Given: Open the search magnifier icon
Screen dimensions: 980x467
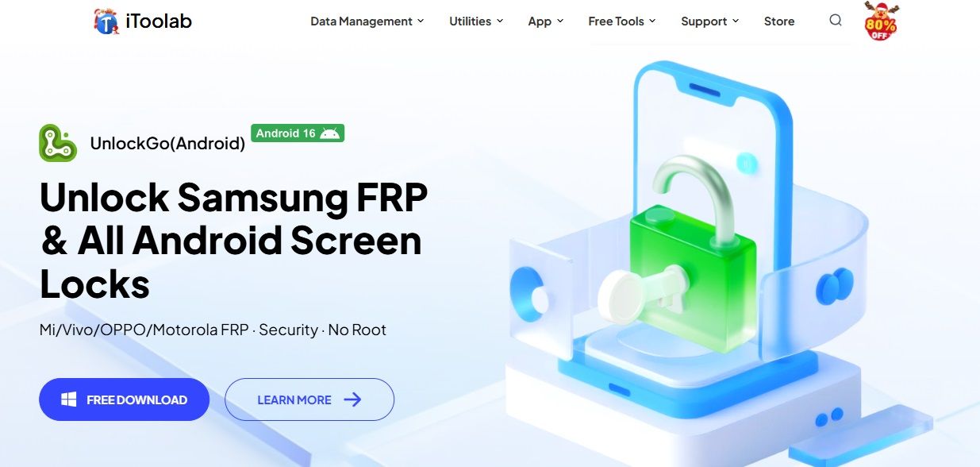Looking at the screenshot, I should coord(836,21).
